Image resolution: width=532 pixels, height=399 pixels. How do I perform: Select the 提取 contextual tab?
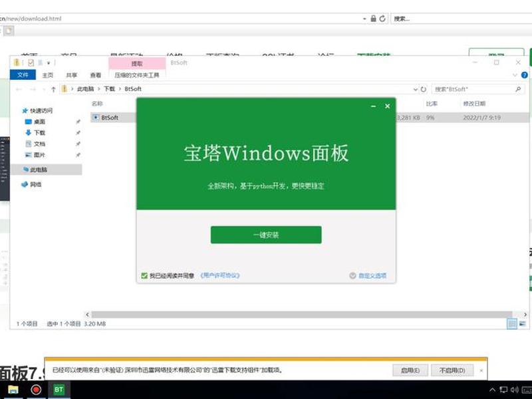(137, 63)
